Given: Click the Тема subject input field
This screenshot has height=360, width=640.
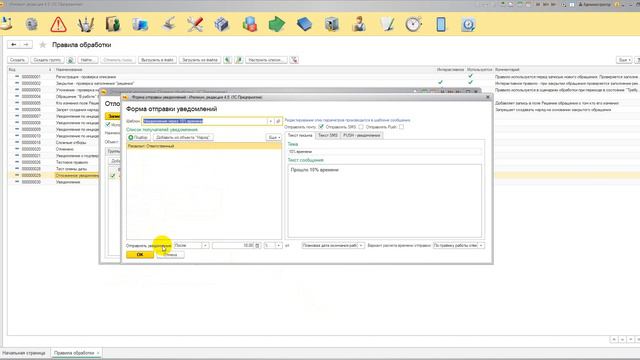Looking at the screenshot, I should click(x=384, y=151).
